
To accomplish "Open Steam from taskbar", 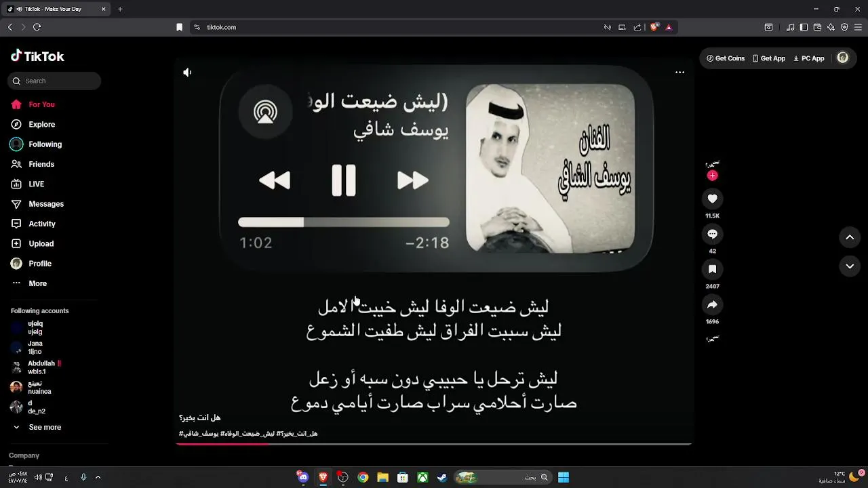I will pos(442,477).
